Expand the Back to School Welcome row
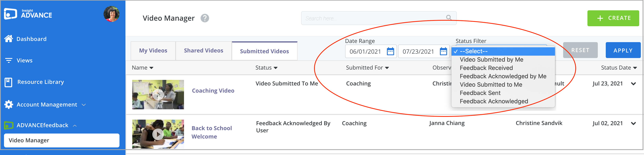The width and height of the screenshot is (644, 155). pyautogui.click(x=633, y=124)
